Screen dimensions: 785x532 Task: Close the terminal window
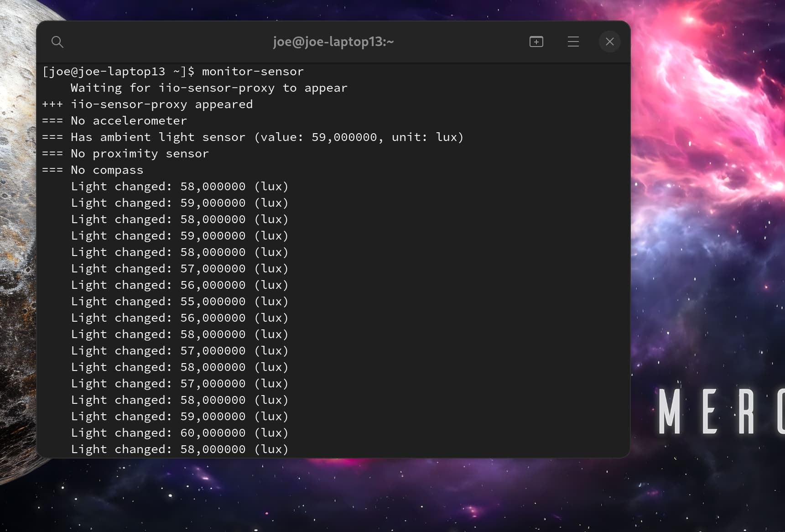coord(609,42)
